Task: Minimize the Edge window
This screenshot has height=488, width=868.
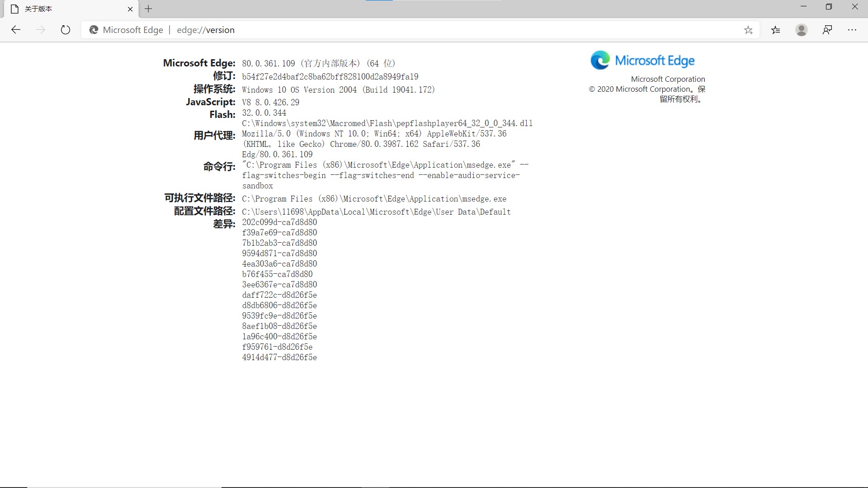Action: tap(803, 7)
